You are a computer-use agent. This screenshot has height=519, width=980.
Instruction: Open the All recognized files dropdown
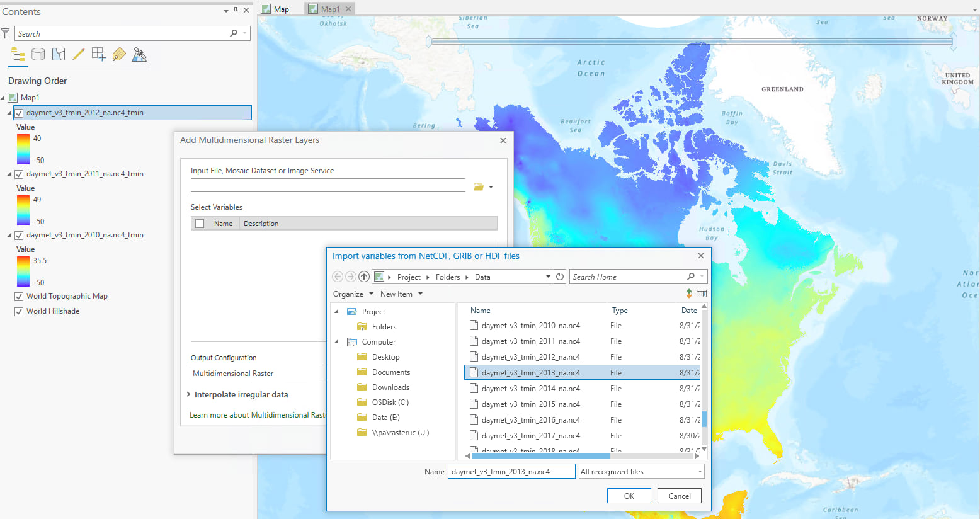(641, 472)
